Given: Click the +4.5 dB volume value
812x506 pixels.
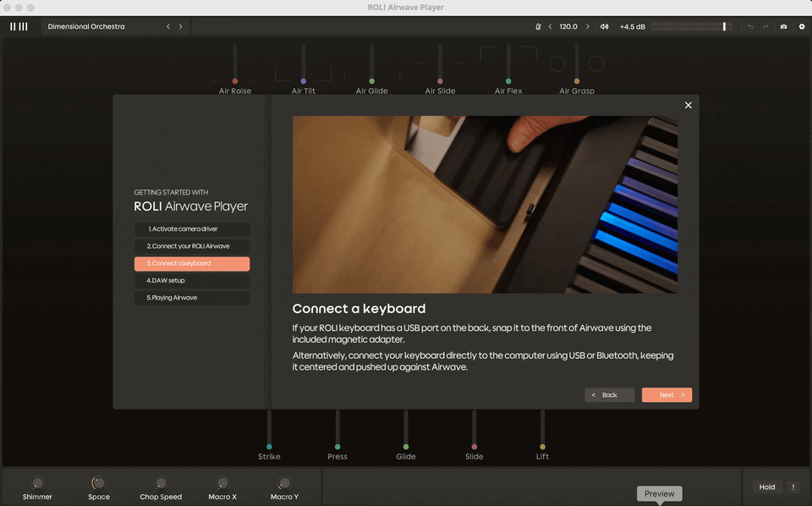Looking at the screenshot, I should coord(633,26).
